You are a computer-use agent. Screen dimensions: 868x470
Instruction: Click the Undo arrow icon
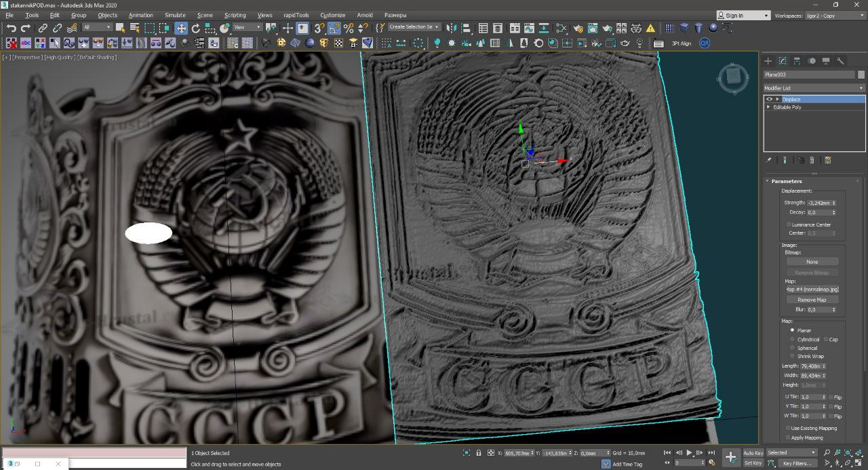point(11,28)
